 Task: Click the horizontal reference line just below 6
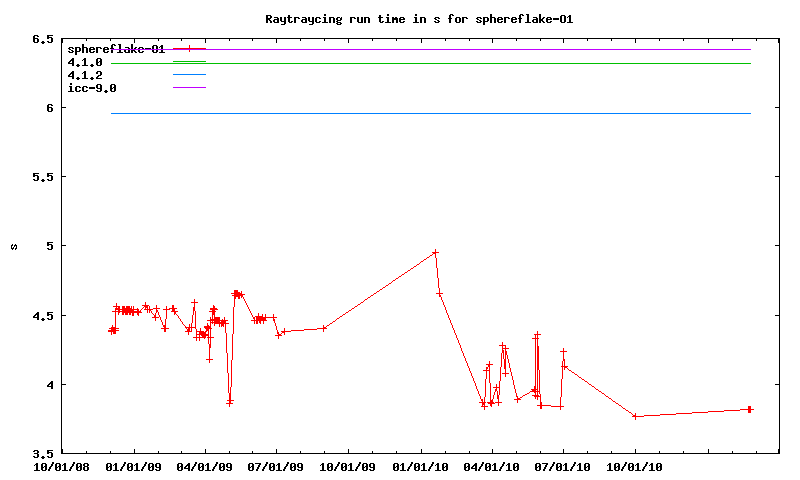430,113
